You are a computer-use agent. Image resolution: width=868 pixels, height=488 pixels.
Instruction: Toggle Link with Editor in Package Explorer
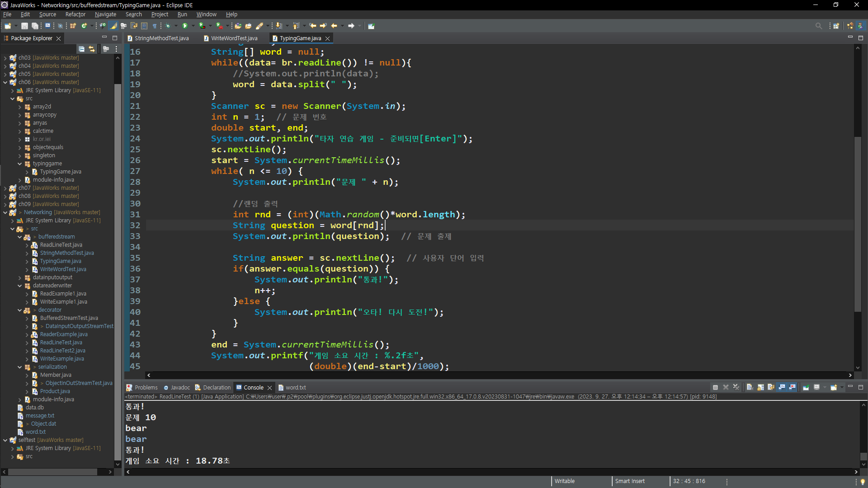click(92, 49)
